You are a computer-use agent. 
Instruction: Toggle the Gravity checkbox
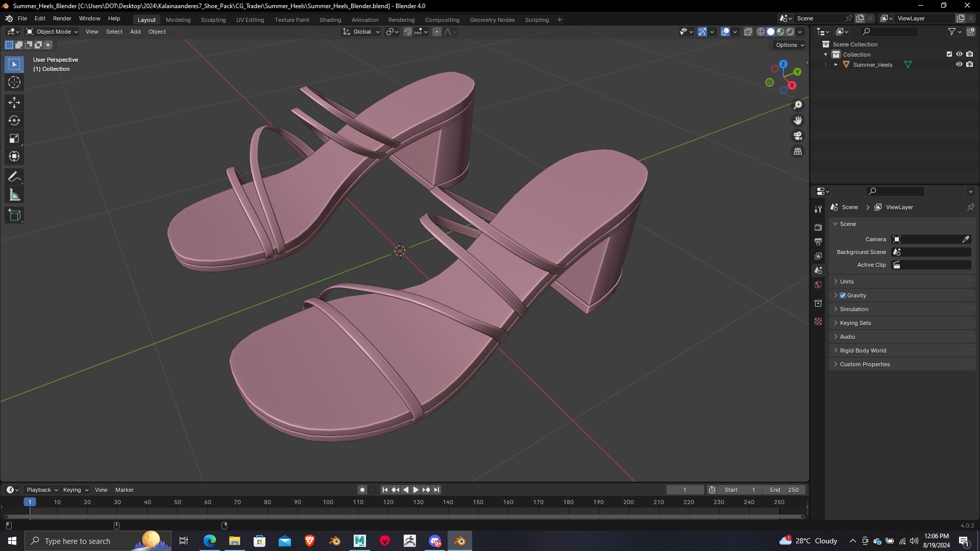pos(843,295)
